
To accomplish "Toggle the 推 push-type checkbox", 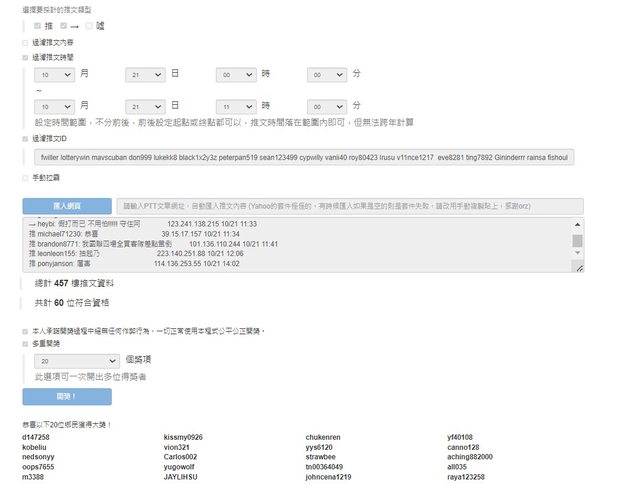I will (38, 25).
